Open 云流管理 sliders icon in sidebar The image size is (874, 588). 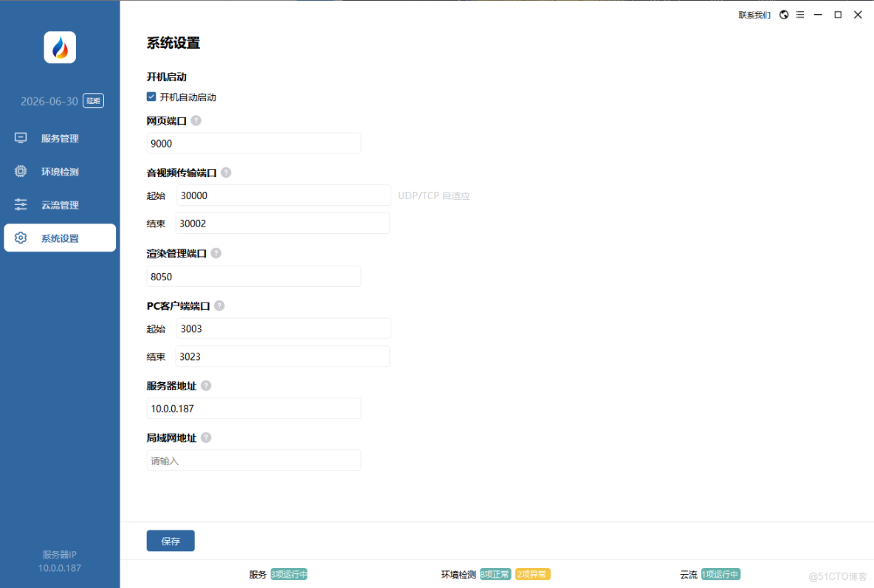[x=20, y=204]
